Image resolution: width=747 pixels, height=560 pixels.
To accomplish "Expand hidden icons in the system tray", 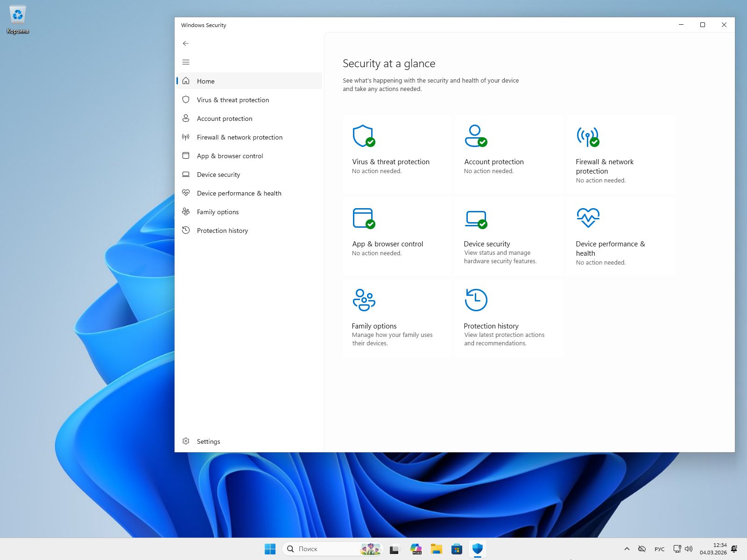I will coord(627,549).
